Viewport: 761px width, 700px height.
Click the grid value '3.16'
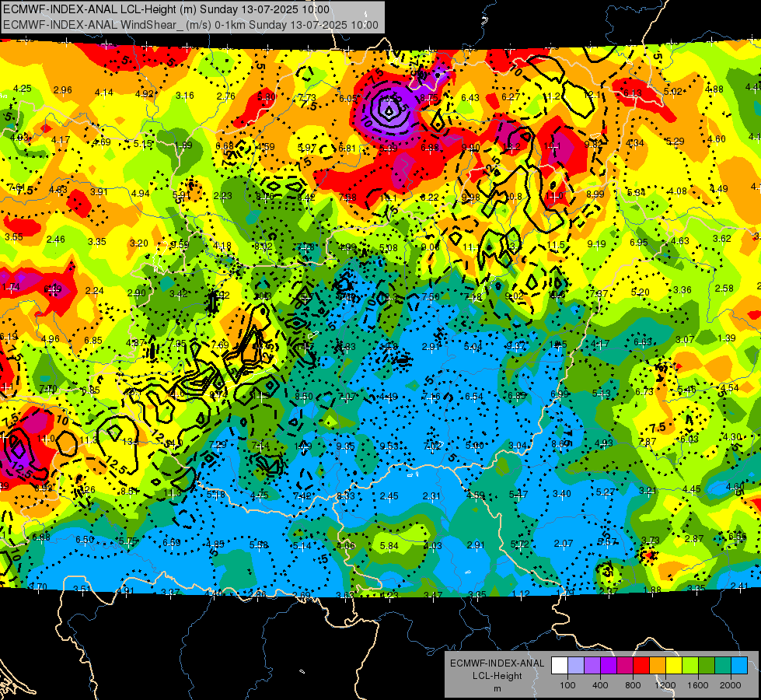click(185, 95)
